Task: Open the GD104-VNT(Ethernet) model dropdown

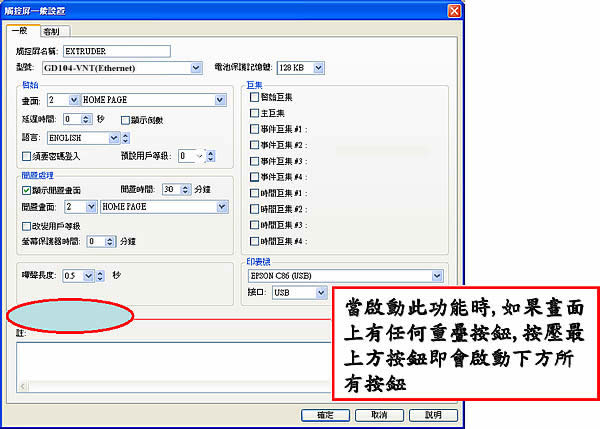Action: (x=196, y=67)
